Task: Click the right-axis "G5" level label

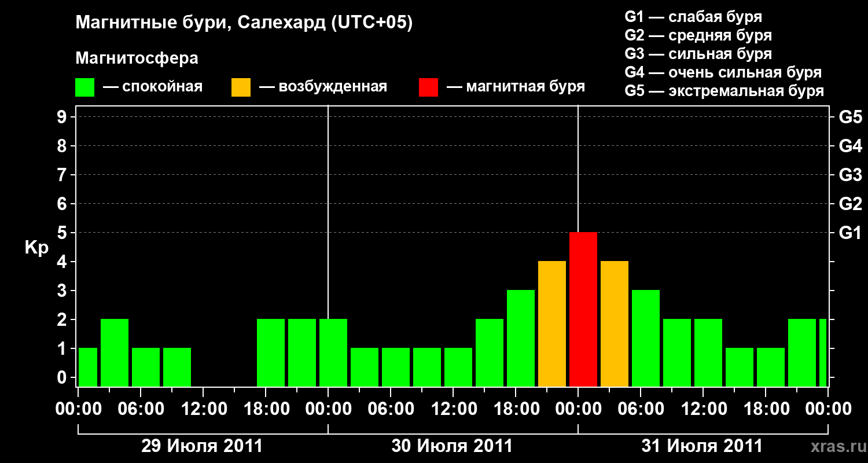Action: [850, 117]
